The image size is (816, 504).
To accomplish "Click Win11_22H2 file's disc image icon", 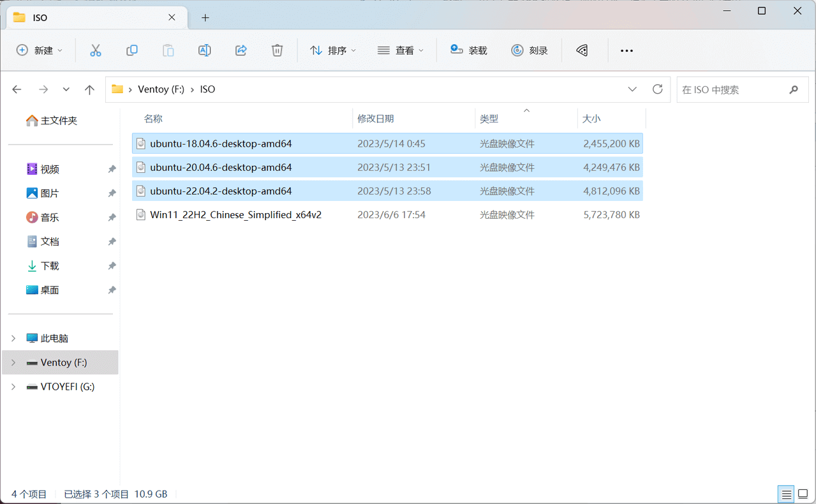I will point(141,214).
